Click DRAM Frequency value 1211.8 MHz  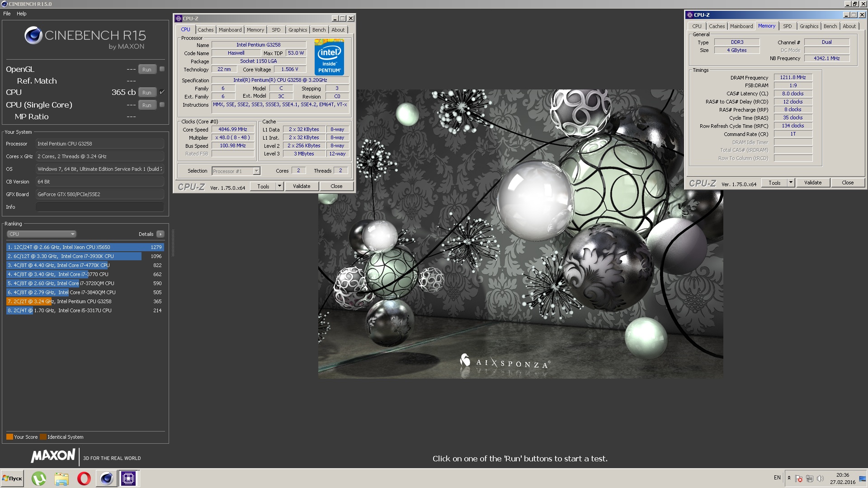coord(793,77)
